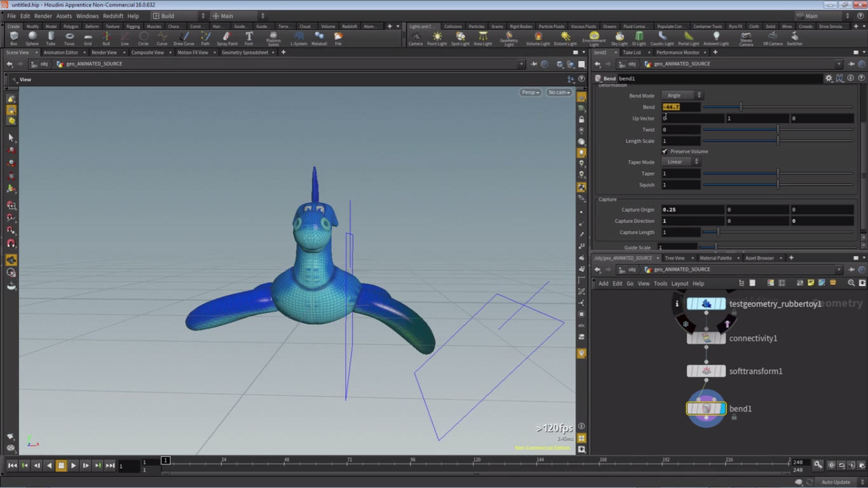
Task: Select the Font shelf tool
Action: (x=248, y=38)
